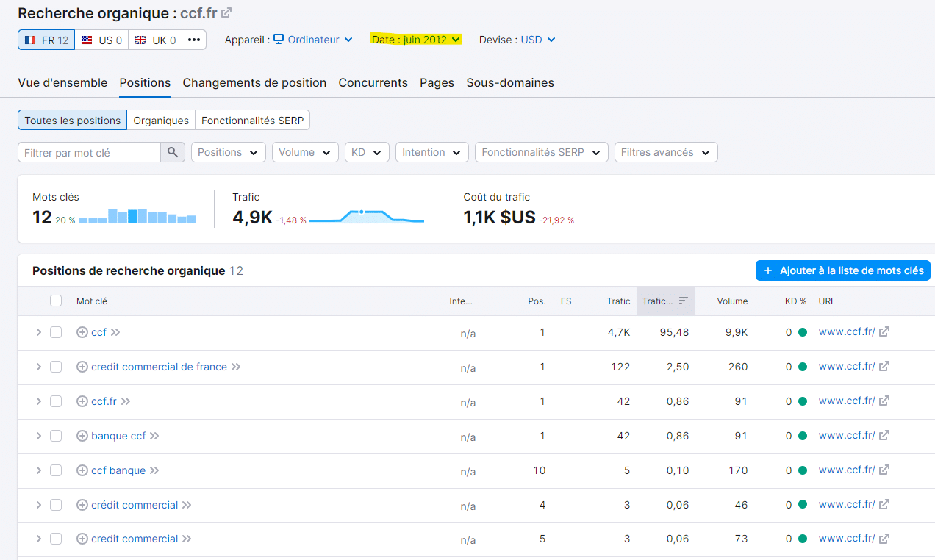Check the box for 'ccf.fr' keyword row
This screenshot has height=560, width=935.
(56, 401)
